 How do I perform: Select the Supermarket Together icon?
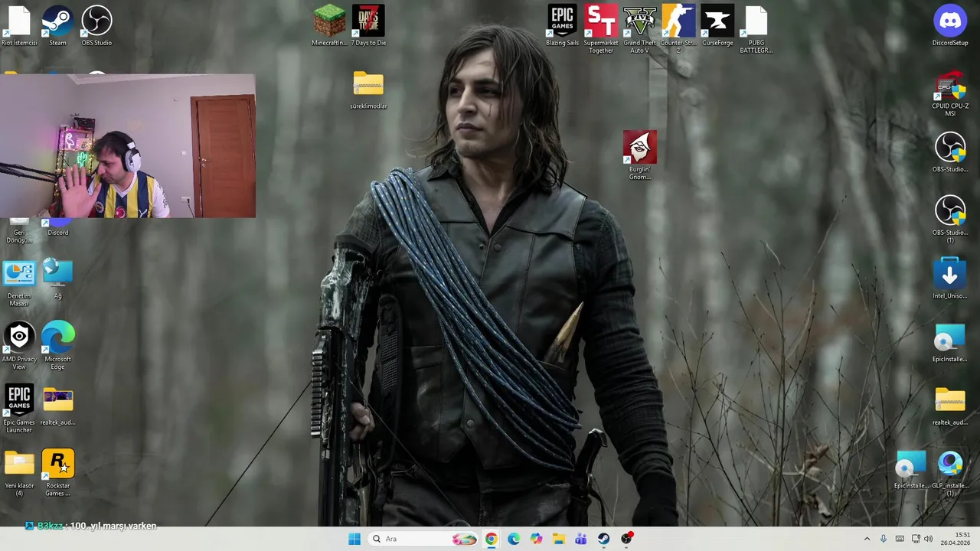(x=601, y=29)
